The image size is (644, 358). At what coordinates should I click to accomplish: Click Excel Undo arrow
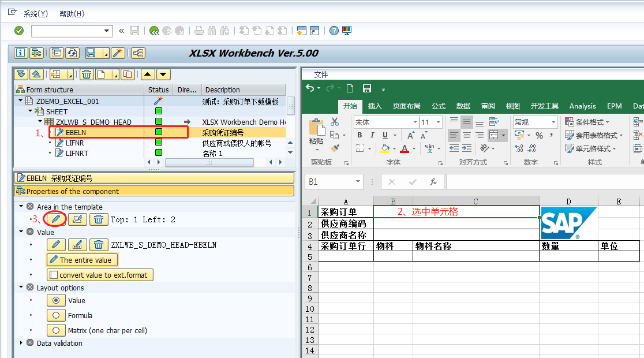click(310, 88)
